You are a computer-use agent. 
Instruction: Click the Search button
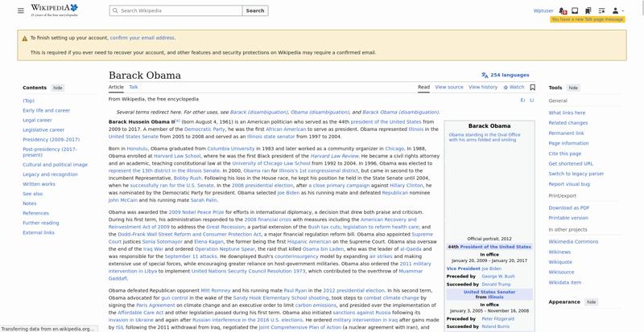(255, 10)
